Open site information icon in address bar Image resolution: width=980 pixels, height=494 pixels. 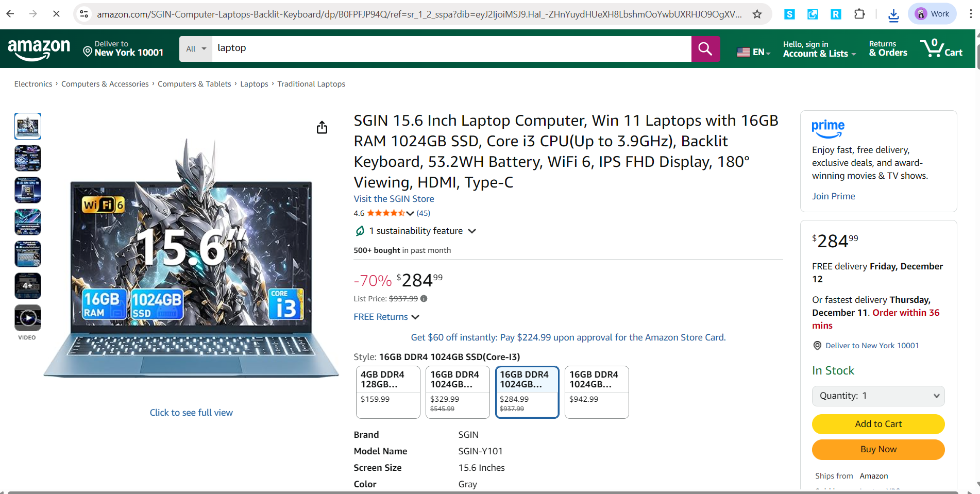point(84,14)
